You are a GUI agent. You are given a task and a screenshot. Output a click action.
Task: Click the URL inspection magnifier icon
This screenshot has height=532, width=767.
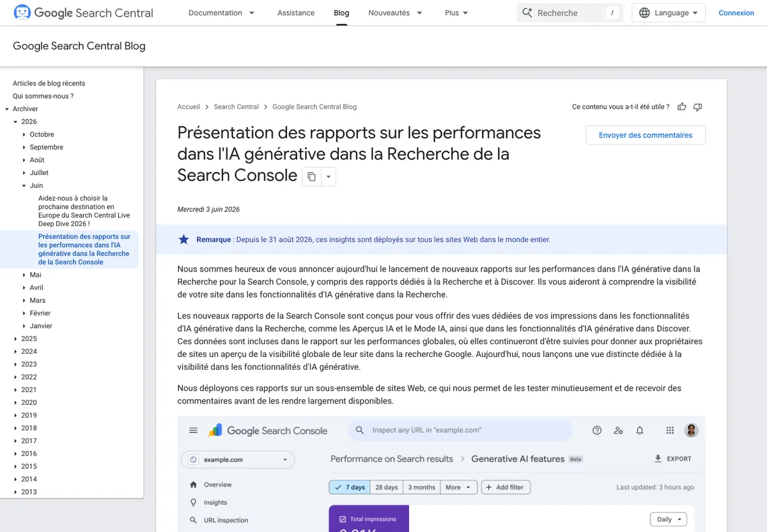[x=194, y=521]
